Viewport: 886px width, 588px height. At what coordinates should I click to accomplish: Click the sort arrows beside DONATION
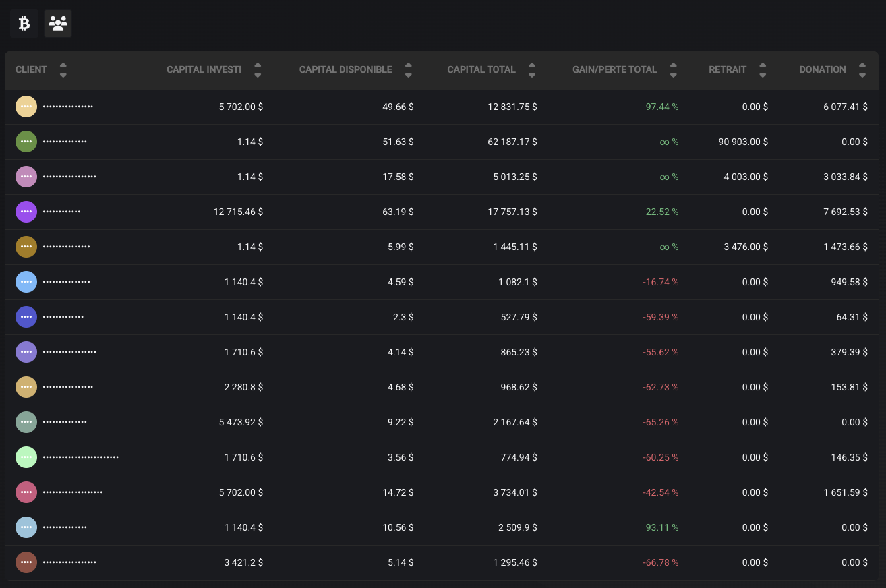tap(862, 70)
